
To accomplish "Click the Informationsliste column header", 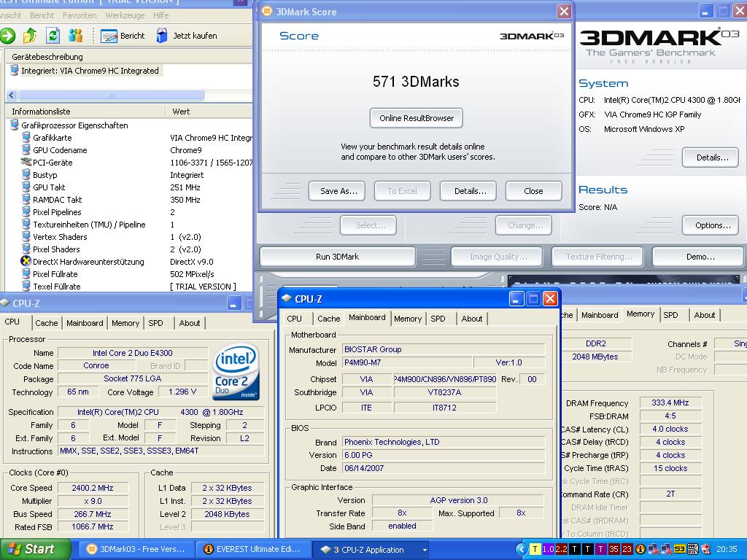I will coord(86,112).
